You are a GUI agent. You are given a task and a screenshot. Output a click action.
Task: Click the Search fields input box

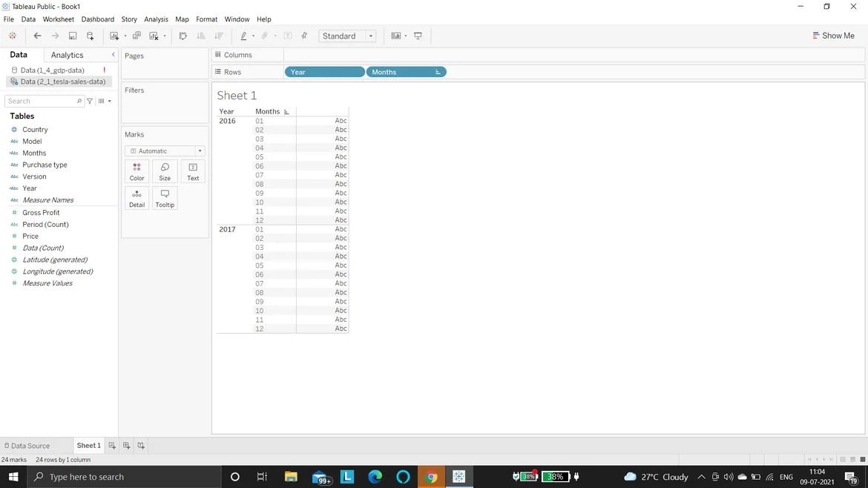click(x=41, y=101)
